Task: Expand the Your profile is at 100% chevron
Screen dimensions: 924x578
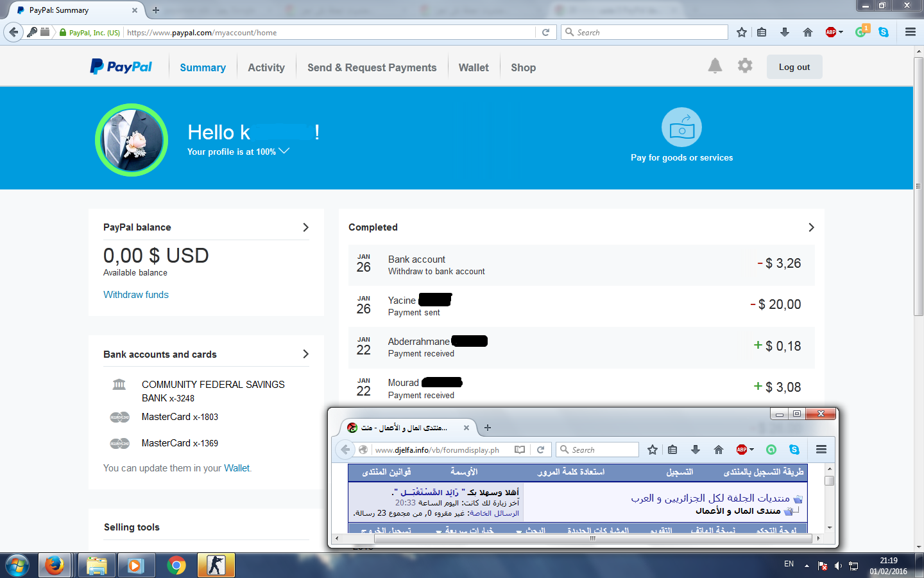Action: [x=284, y=151]
